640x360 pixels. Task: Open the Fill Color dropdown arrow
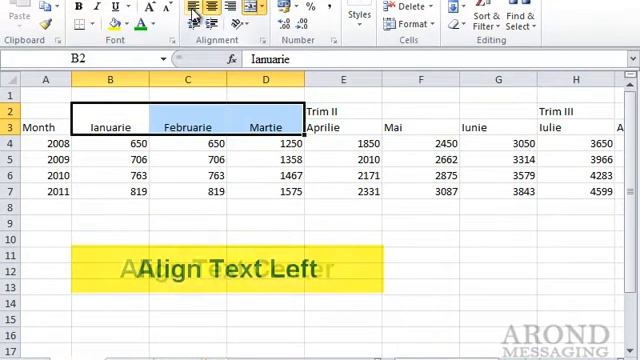click(x=127, y=24)
